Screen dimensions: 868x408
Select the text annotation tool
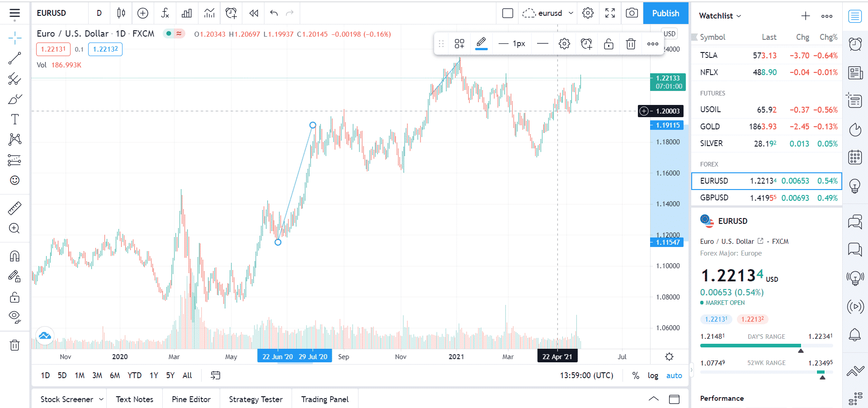click(14, 119)
